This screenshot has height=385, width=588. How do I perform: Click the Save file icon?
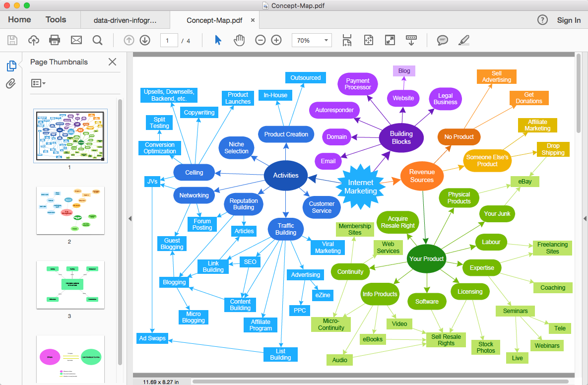12,40
